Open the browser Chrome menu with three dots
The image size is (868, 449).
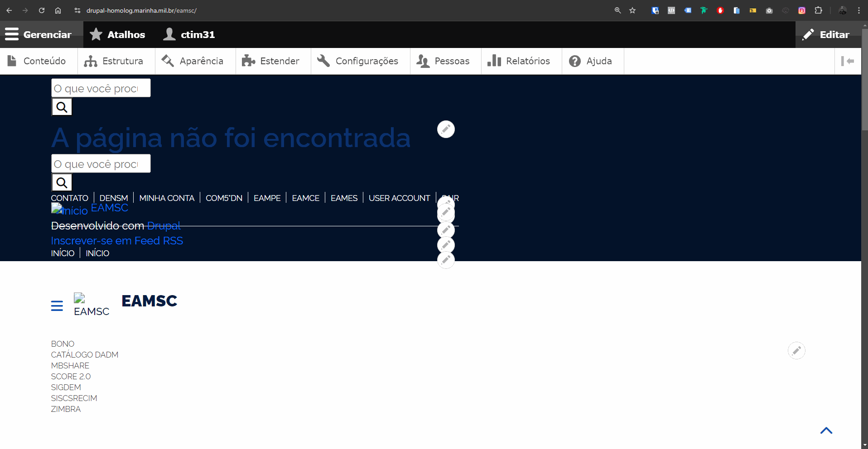859,10
